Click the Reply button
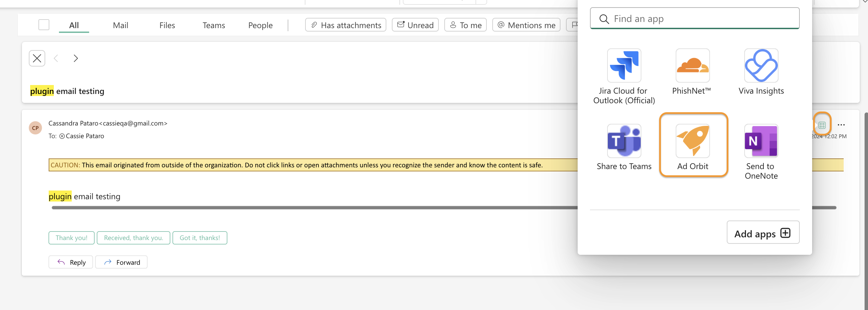 (x=71, y=262)
